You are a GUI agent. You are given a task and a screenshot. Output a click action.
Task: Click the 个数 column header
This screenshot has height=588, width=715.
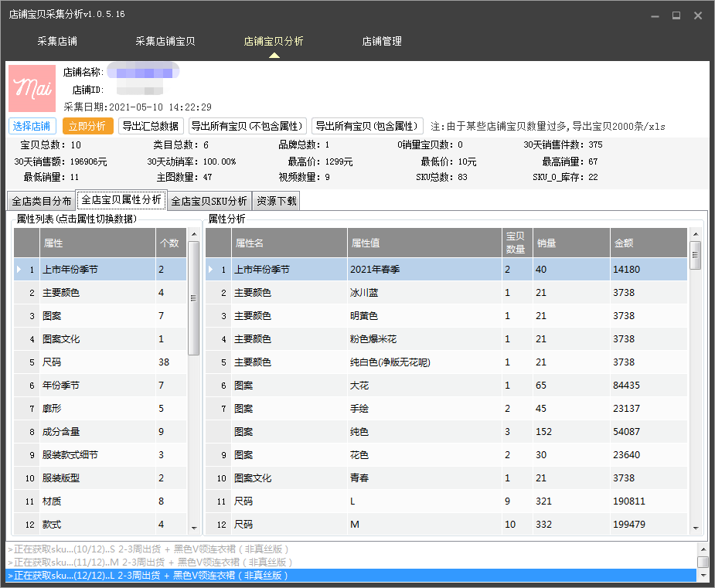[x=171, y=243]
